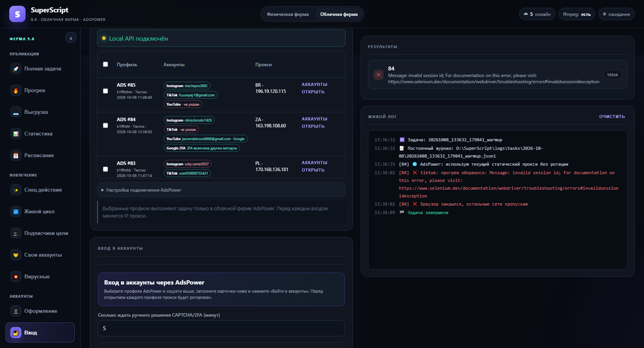
Task: Click the CAPTCHA/2FA wait minutes input field
Action: [221, 328]
